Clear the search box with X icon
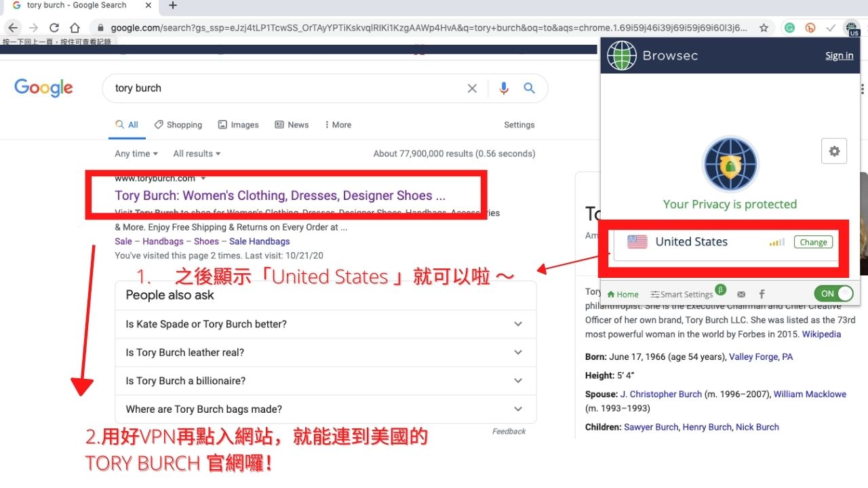This screenshot has height=488, width=868. pos(472,88)
